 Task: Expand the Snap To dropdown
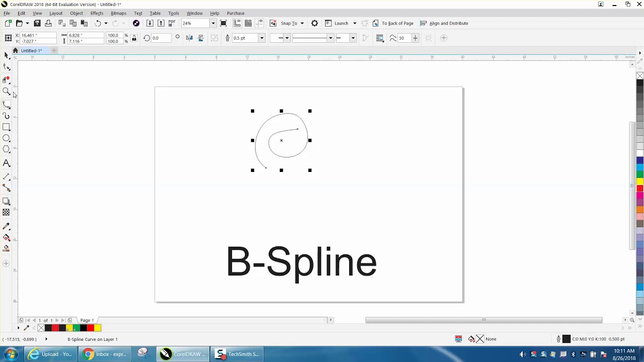302,23
